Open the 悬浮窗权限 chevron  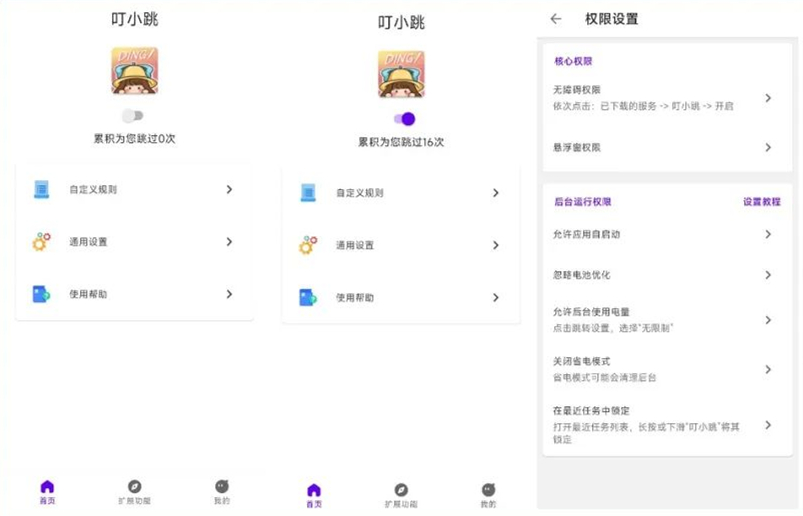768,147
